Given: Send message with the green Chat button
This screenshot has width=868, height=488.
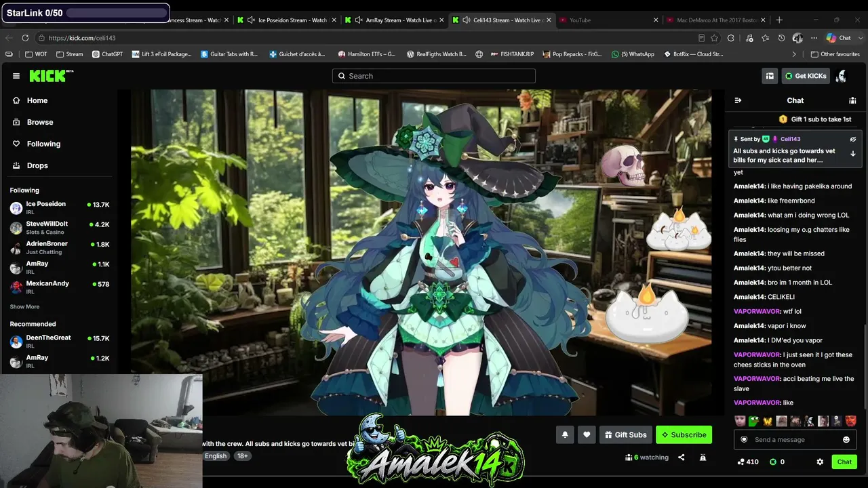Looking at the screenshot, I should [x=844, y=462].
